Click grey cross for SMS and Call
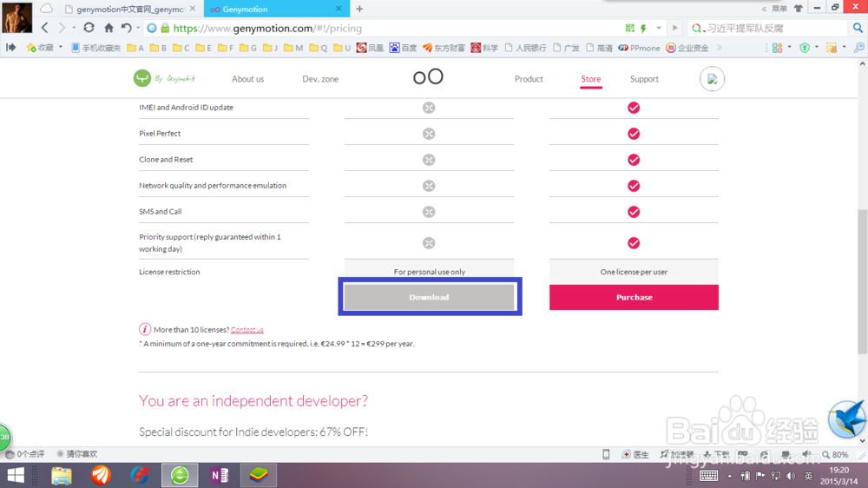The image size is (868, 488). pyautogui.click(x=429, y=212)
